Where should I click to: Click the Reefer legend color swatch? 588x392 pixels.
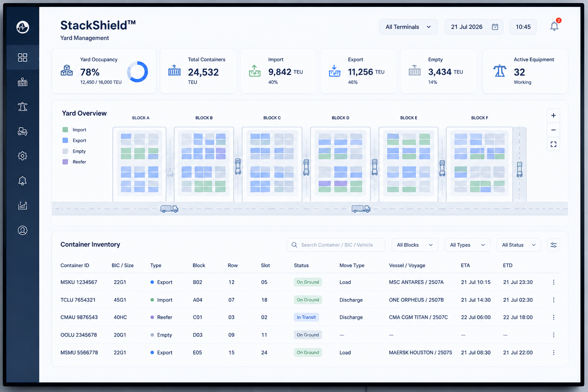point(65,162)
